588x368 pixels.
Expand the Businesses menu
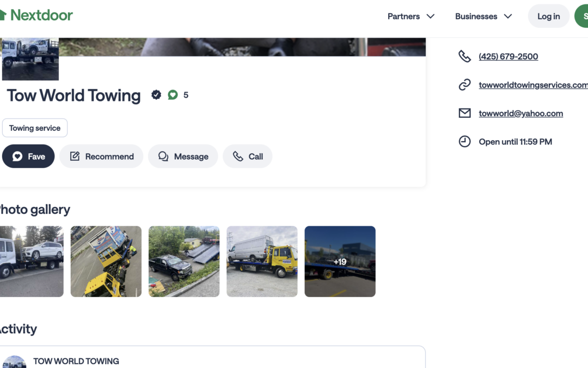(x=483, y=16)
